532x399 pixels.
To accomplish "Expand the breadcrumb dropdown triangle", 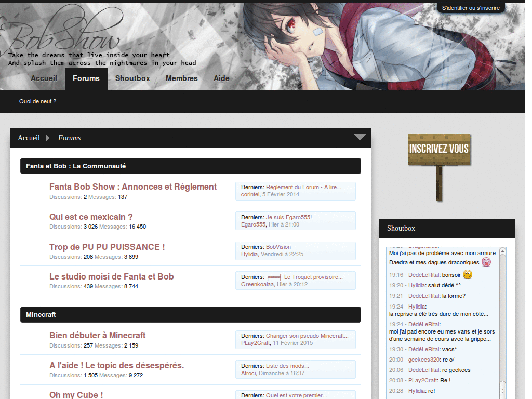I will (x=360, y=137).
